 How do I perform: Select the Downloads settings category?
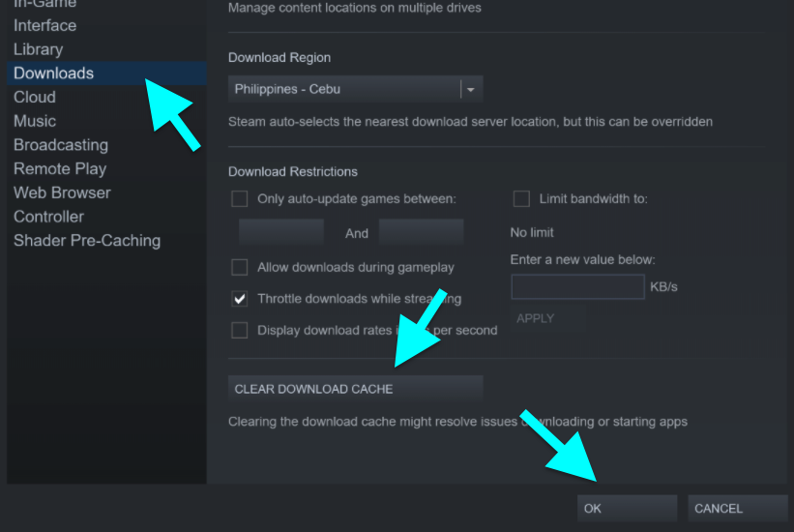point(106,73)
